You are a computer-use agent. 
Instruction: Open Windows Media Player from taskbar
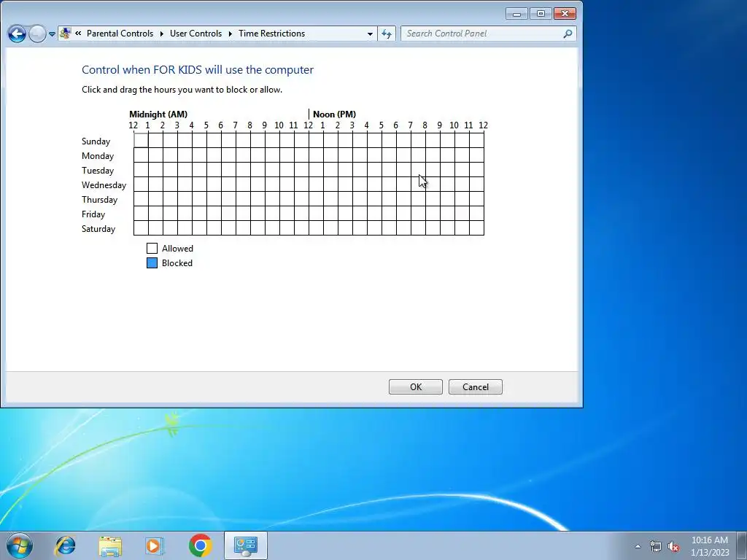(154, 545)
